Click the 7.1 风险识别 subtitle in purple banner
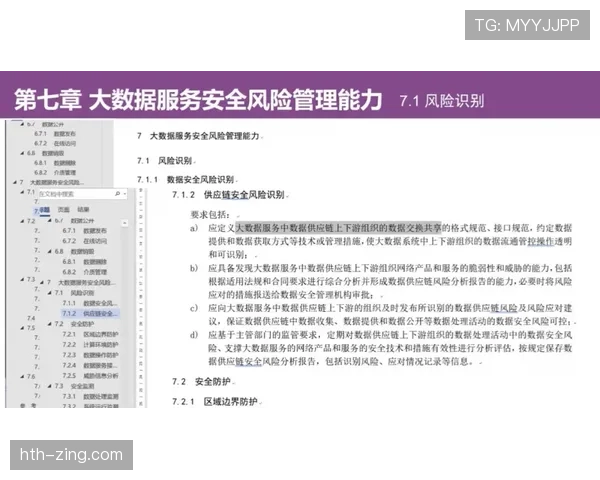Viewport: 600px width, 480px height. tap(442, 101)
